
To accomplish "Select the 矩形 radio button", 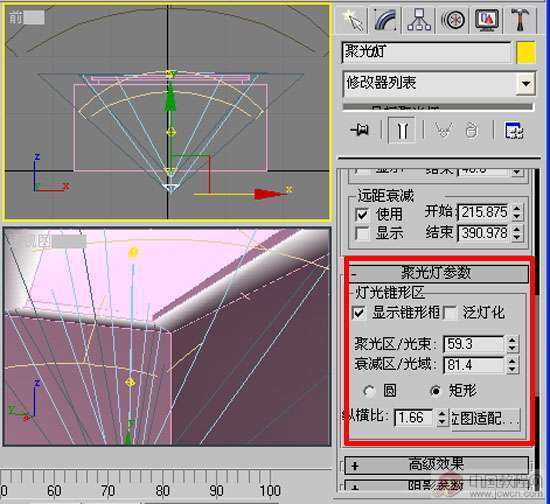I will (x=436, y=391).
